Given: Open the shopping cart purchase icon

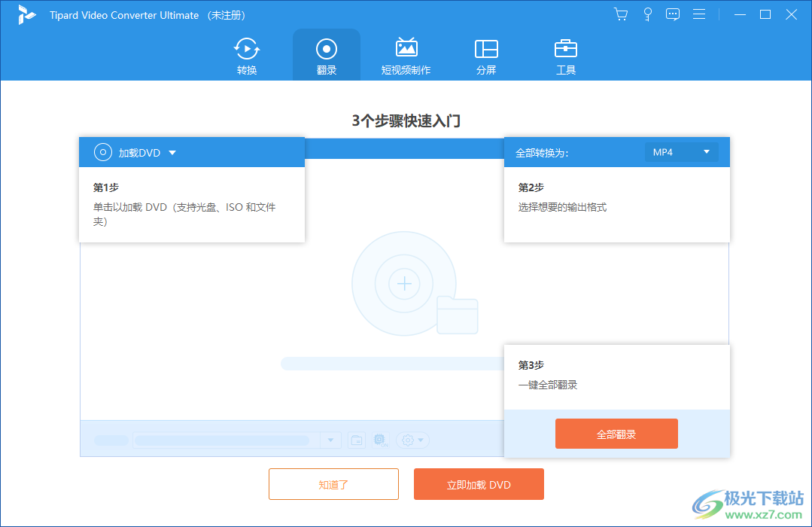Looking at the screenshot, I should point(620,14).
